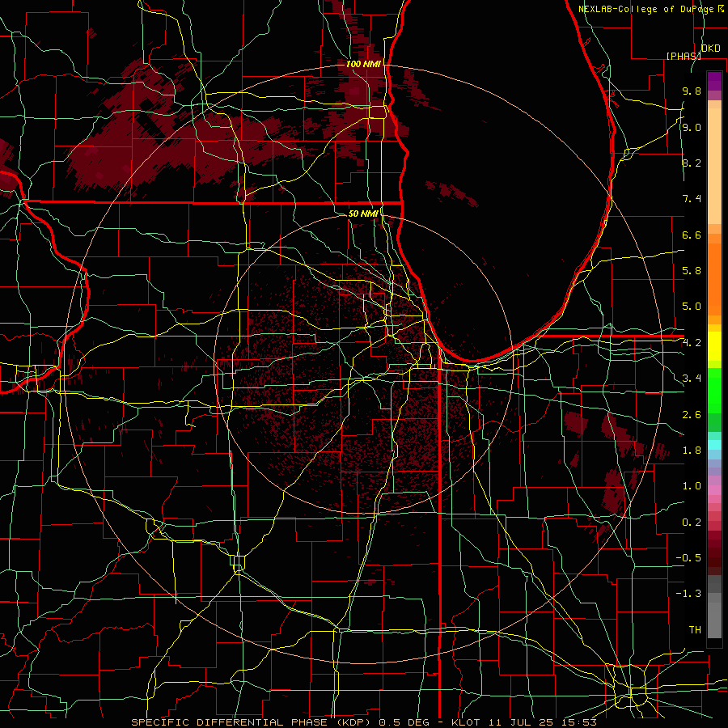Select the "[PHAS]" label above the color scale
Viewport: 728px width, 728px height.
click(684, 56)
